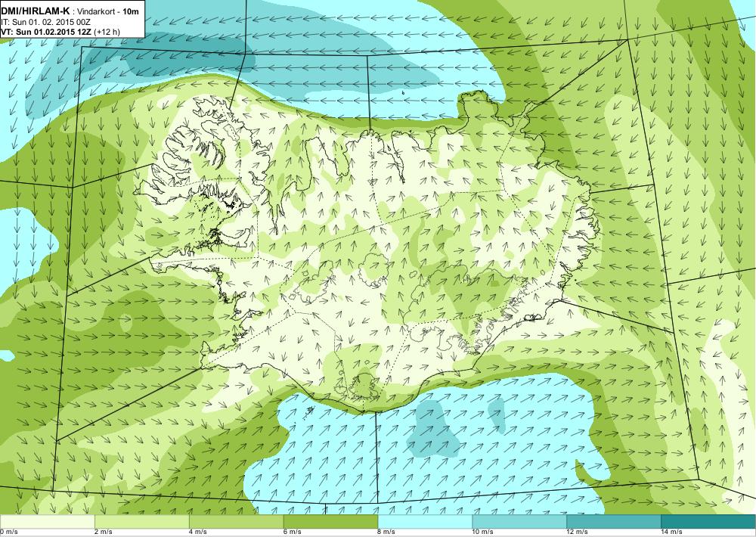Image resolution: width=756 pixels, height=537 pixels.
Task: Click the palest 0–2 m/s legend swatch
Action: point(47,521)
